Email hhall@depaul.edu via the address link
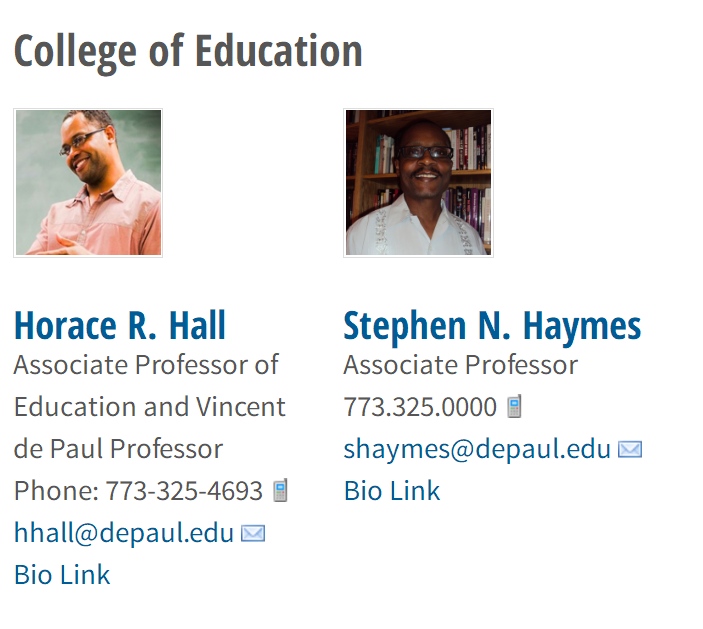 coord(124,533)
